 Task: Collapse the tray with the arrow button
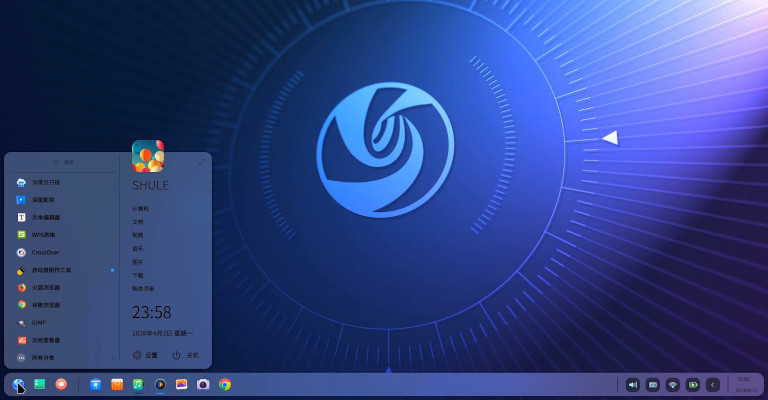pyautogui.click(x=713, y=385)
